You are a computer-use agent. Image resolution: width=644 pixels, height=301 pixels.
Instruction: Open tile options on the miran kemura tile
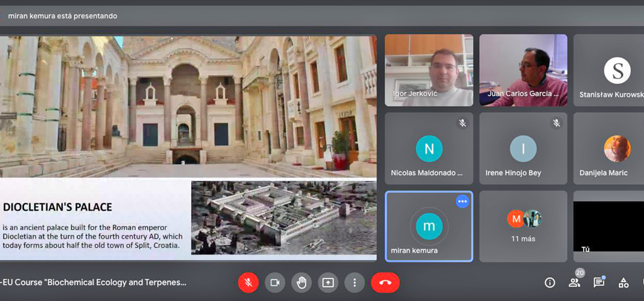(462, 202)
